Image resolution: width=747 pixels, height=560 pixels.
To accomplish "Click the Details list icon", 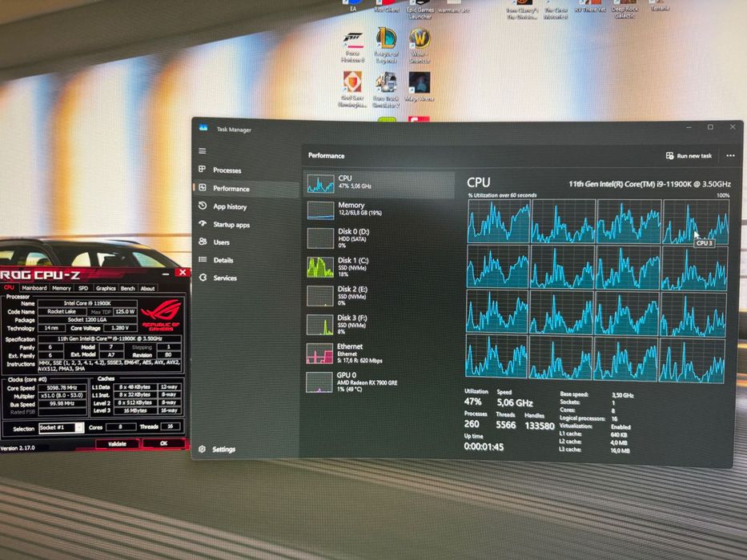I will [x=203, y=259].
